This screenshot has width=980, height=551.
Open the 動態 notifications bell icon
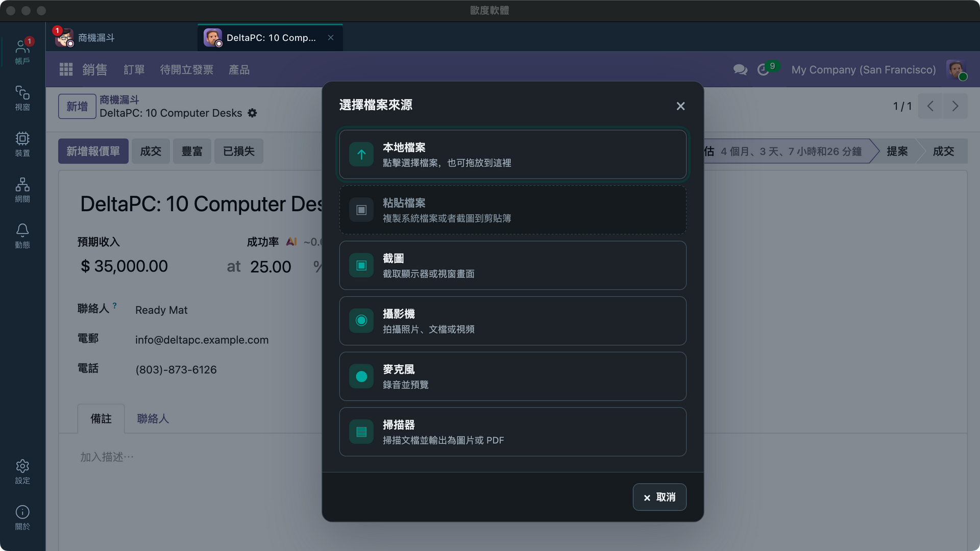(22, 236)
